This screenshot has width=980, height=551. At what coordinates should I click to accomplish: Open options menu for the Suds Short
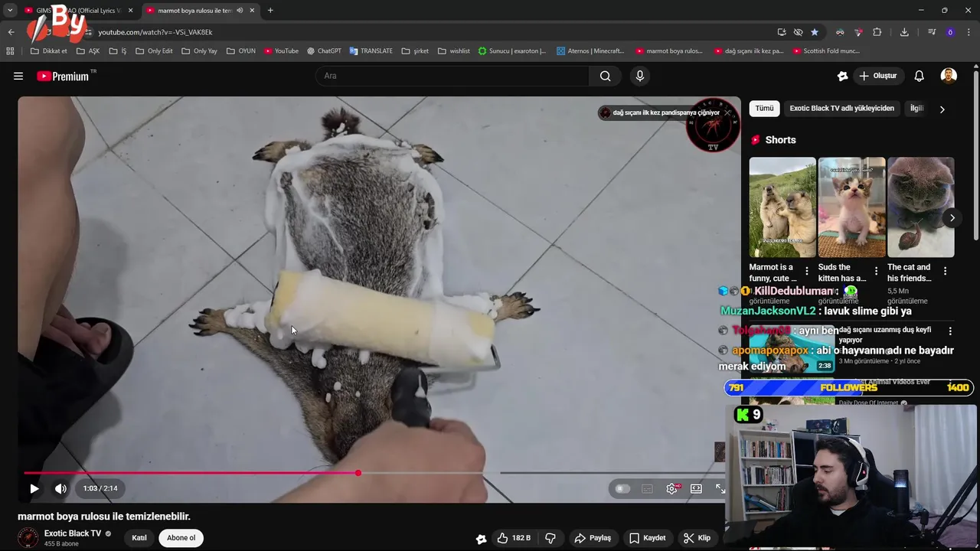click(x=876, y=271)
